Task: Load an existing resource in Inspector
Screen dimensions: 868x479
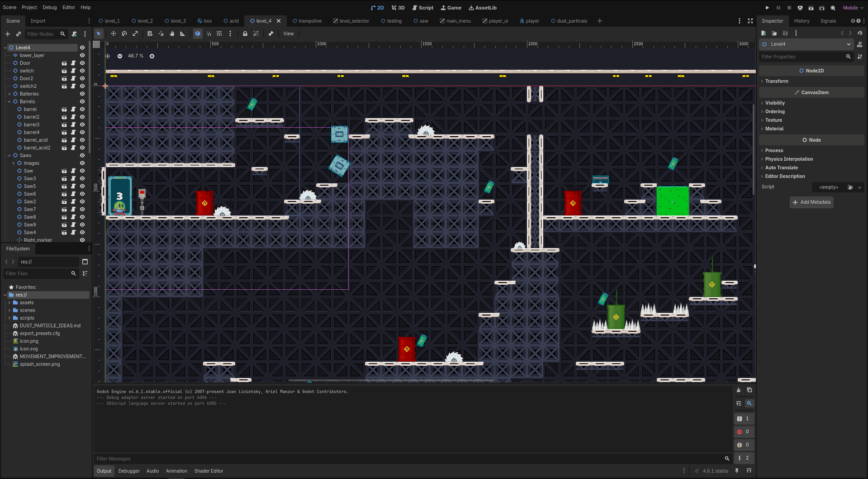Action: click(x=774, y=33)
